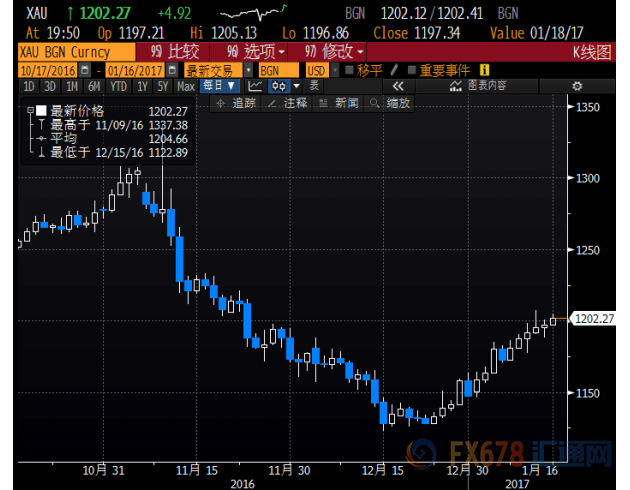
Task: Select the candlestick chart icon
Action: [279, 87]
